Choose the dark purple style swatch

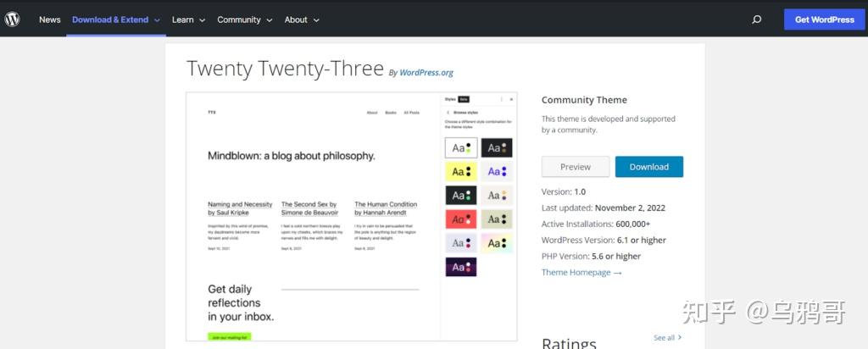tap(460, 267)
